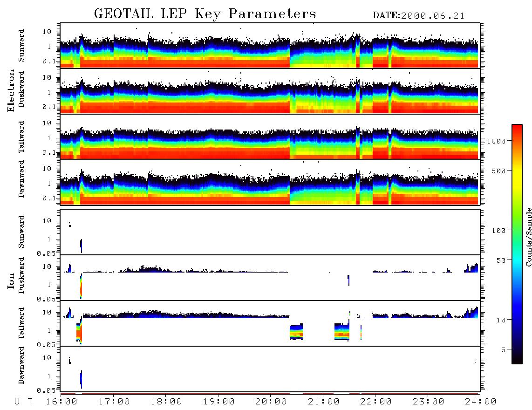532x410 pixels.
Task: Click the 0.05 tick of Ion Sunward panel
Action: point(46,253)
